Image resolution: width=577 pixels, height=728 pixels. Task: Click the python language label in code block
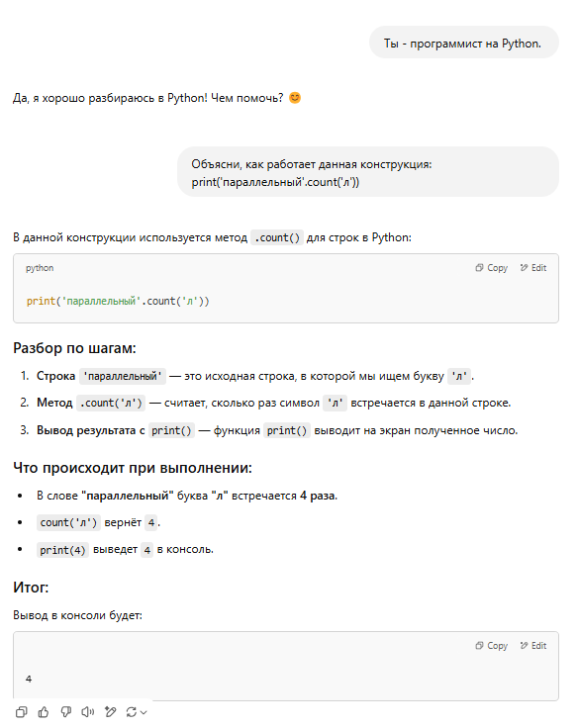coord(40,268)
